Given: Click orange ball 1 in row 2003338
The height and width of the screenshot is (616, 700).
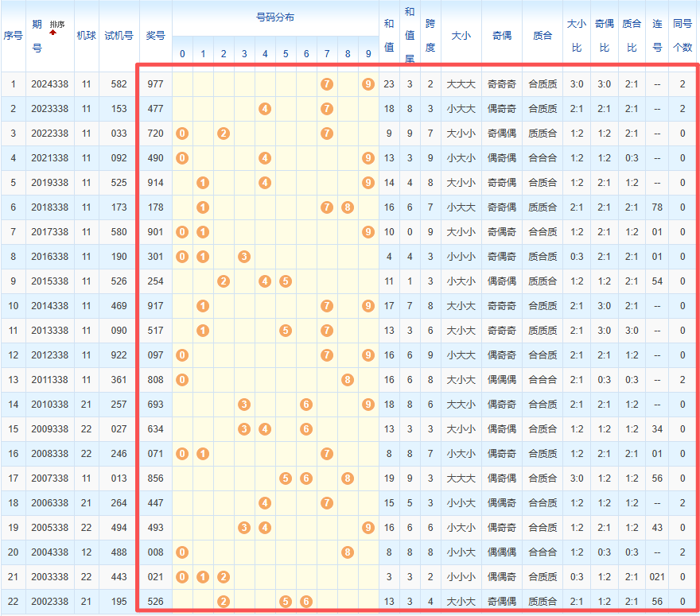Looking at the screenshot, I should 203,576.
